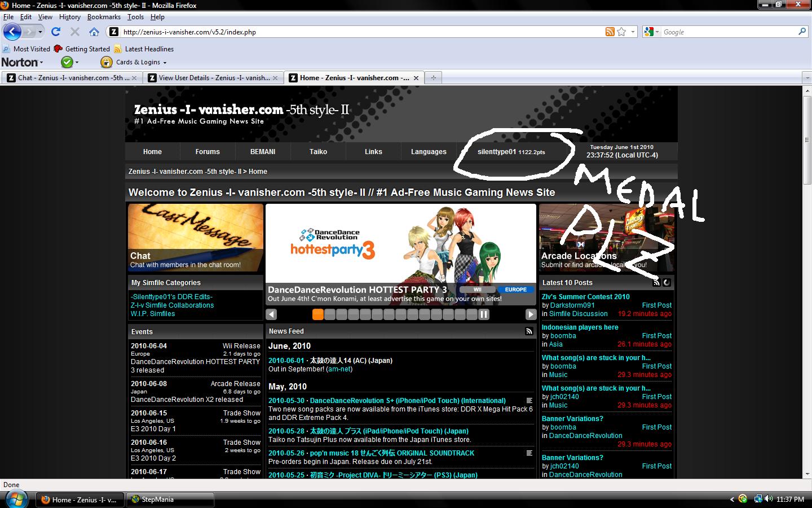
Task: Click the search magnifier icon in Google box
Action: [802, 32]
